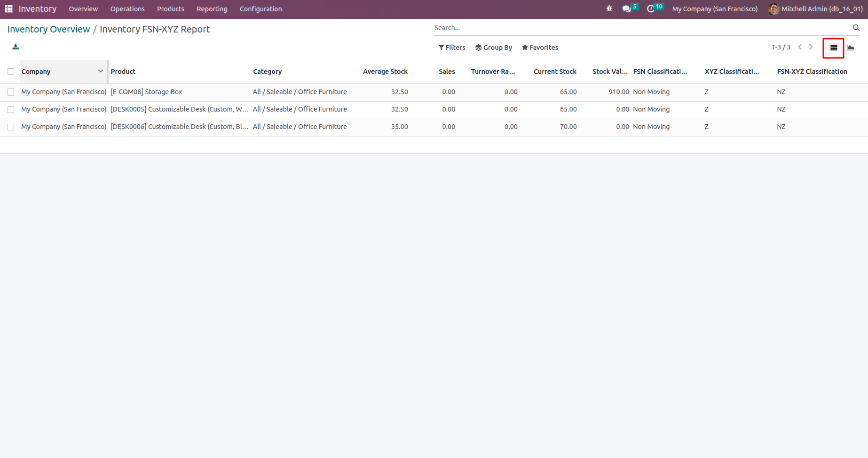Go back to Inventory Overview breadcrumb
868x458 pixels.
click(x=48, y=29)
